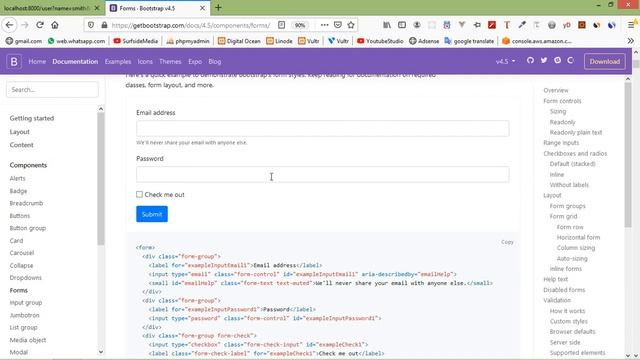Open Icons in Bootstrap navbar

[145, 62]
